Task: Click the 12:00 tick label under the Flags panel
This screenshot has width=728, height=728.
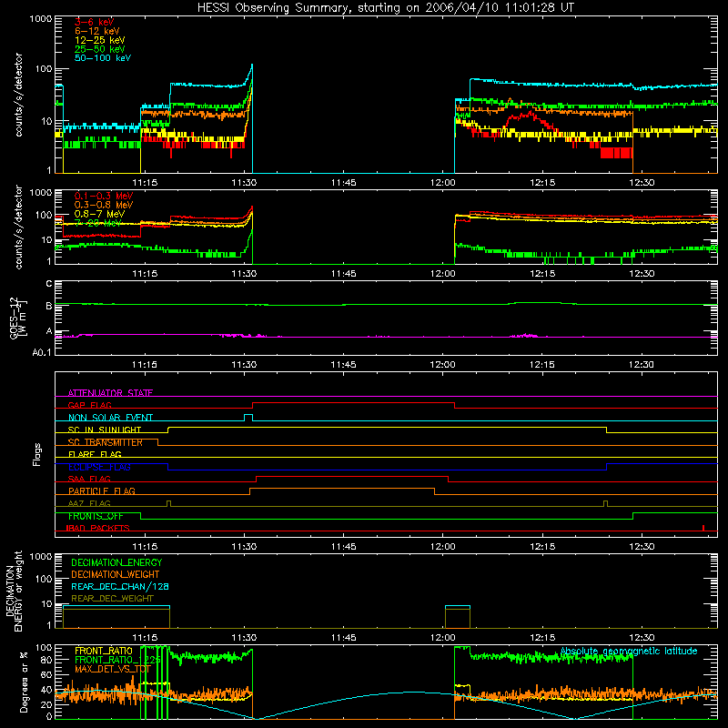Action: 443,547
